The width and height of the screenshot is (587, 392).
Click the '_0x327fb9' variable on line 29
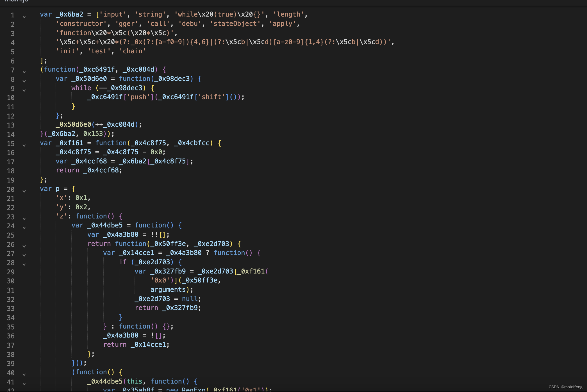click(168, 271)
